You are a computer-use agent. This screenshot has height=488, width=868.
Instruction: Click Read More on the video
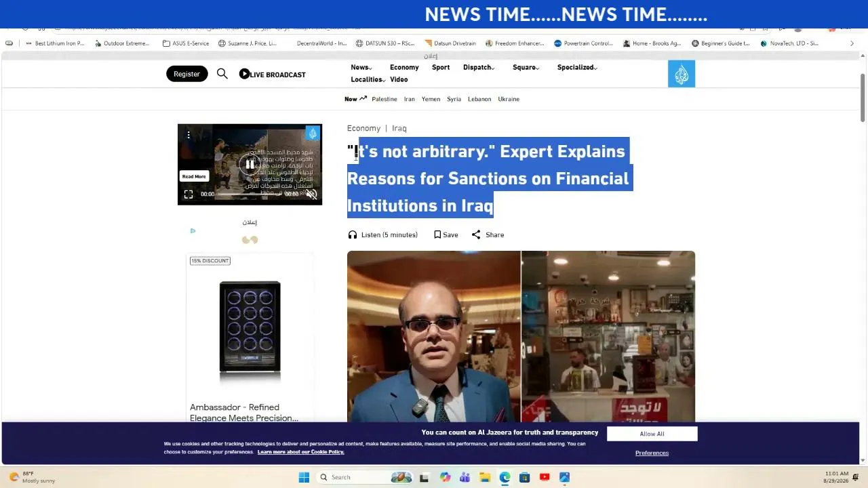[x=194, y=176]
